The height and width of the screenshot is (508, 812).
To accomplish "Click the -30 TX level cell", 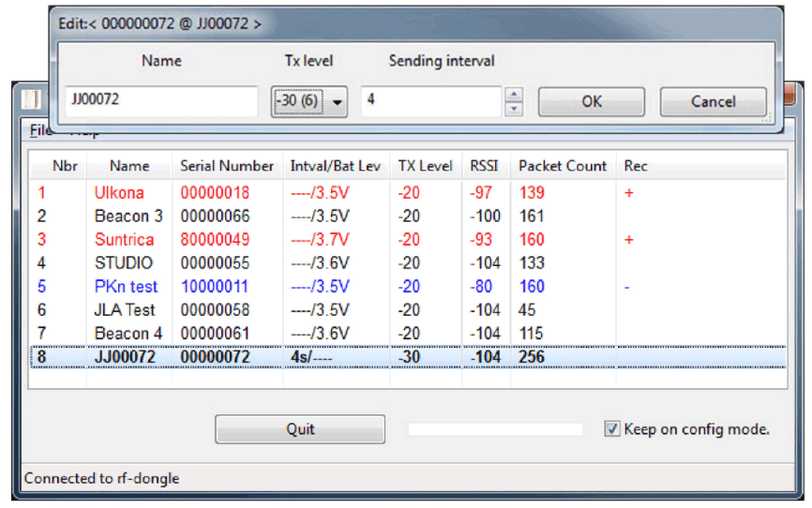I will [x=409, y=357].
